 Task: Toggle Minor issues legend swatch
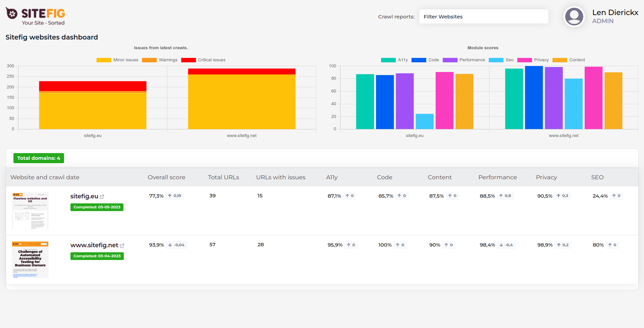(x=104, y=60)
